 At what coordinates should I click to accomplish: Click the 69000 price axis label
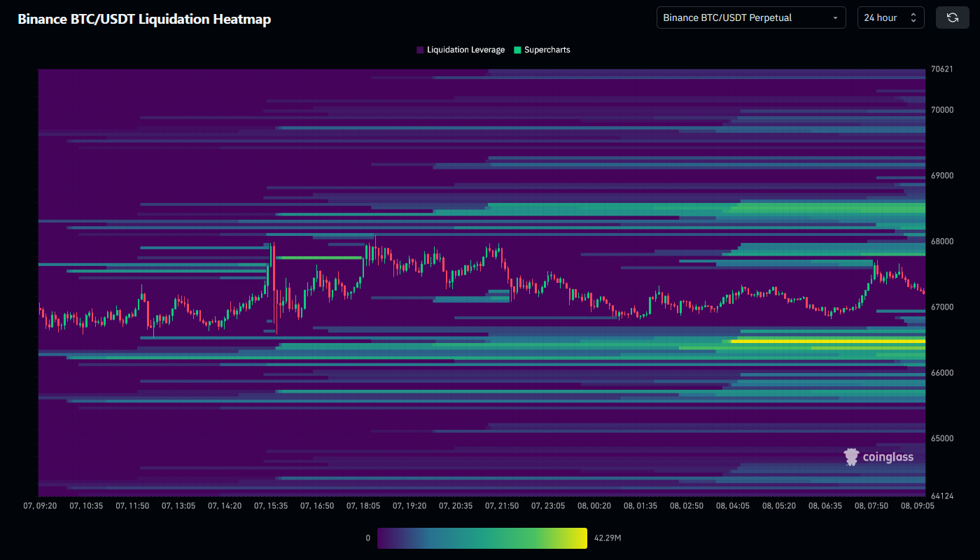pos(942,176)
